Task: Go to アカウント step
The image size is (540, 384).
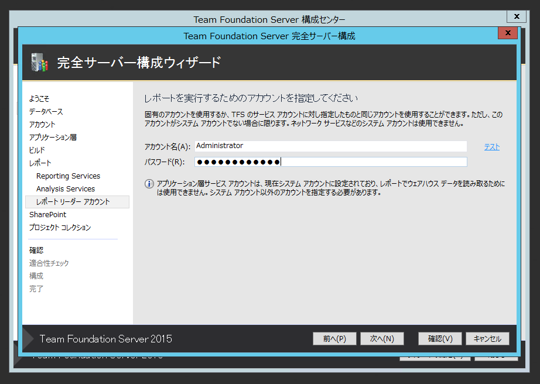Action: [42, 124]
